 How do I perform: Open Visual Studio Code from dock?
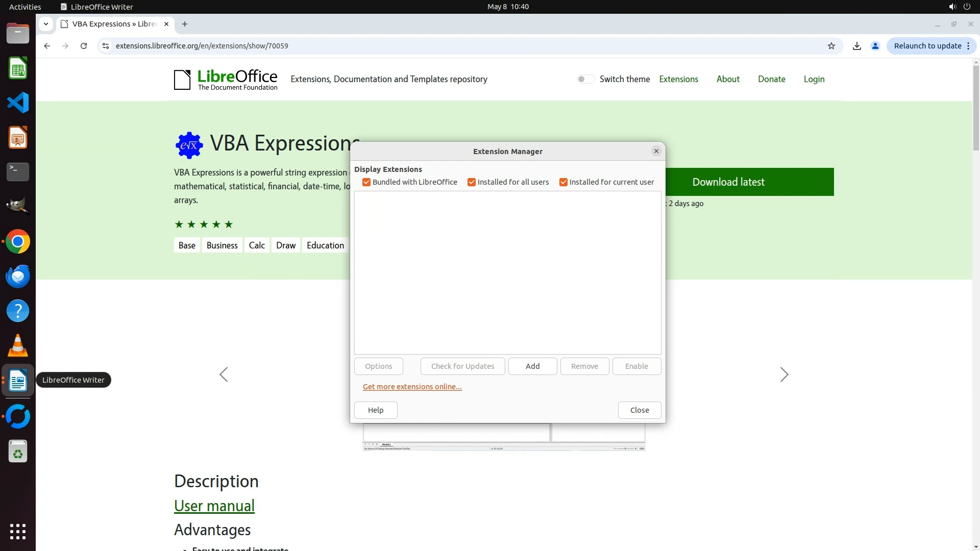[18, 103]
